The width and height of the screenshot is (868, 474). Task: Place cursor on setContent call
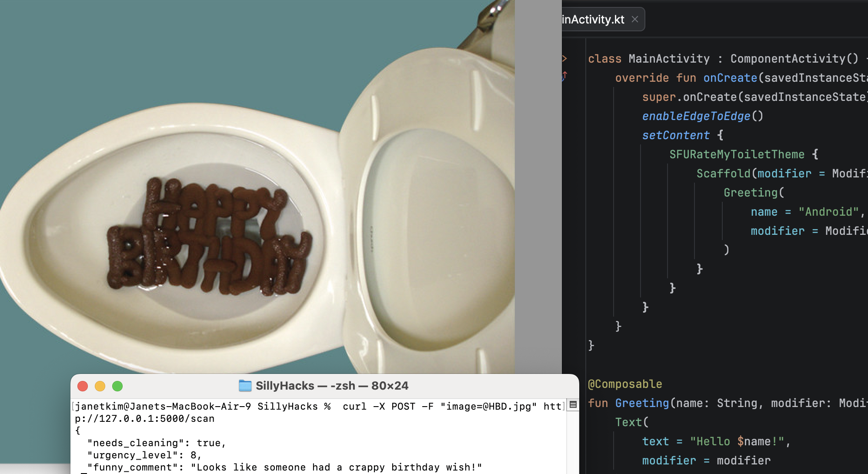[x=675, y=135]
